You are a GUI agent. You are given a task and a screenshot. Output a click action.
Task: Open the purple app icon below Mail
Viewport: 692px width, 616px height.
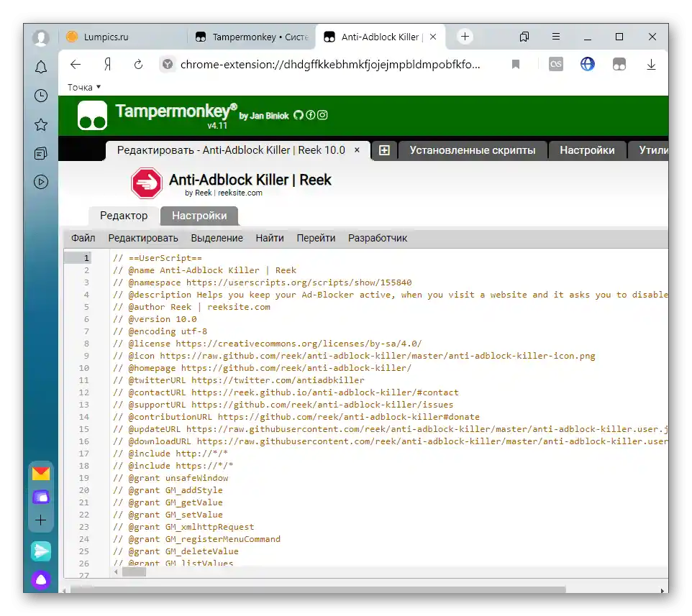(41, 497)
